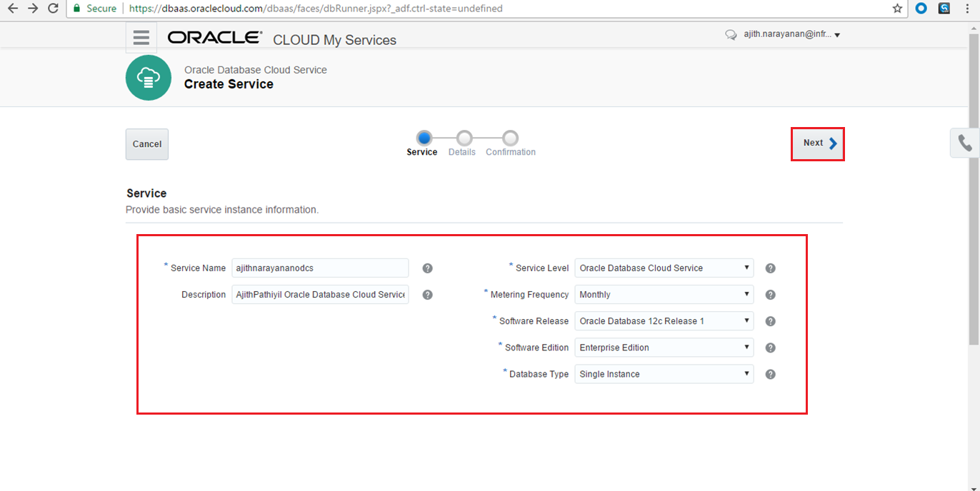Image resolution: width=980 pixels, height=491 pixels.
Task: Click the Oracle logo
Action: point(215,38)
